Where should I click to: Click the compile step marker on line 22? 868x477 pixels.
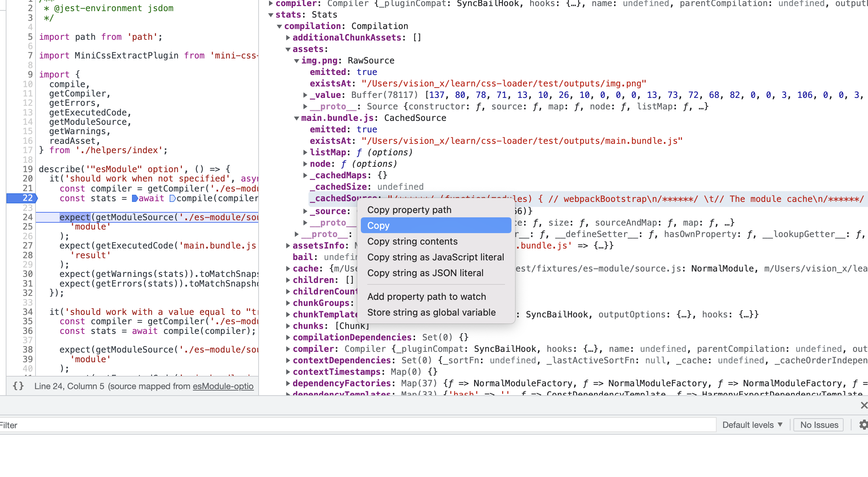click(x=173, y=198)
